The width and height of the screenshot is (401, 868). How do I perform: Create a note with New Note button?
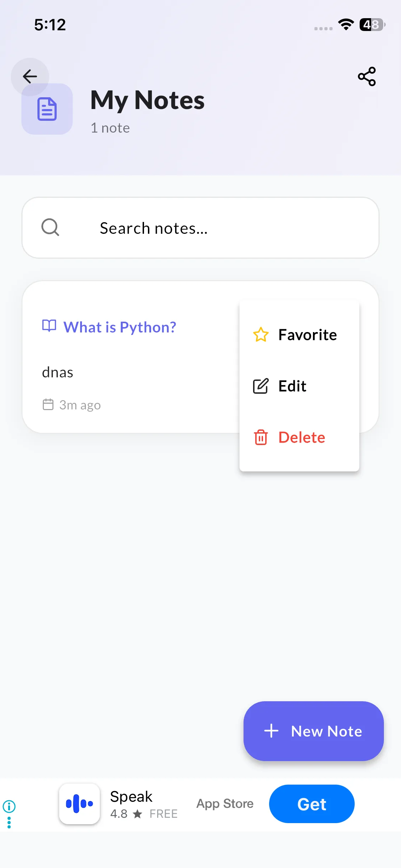pyautogui.click(x=313, y=731)
